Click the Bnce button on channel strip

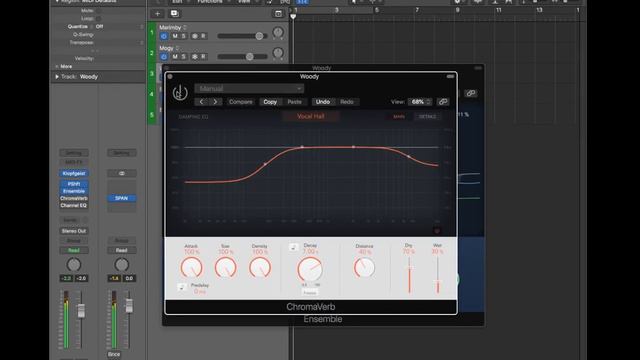[114, 354]
